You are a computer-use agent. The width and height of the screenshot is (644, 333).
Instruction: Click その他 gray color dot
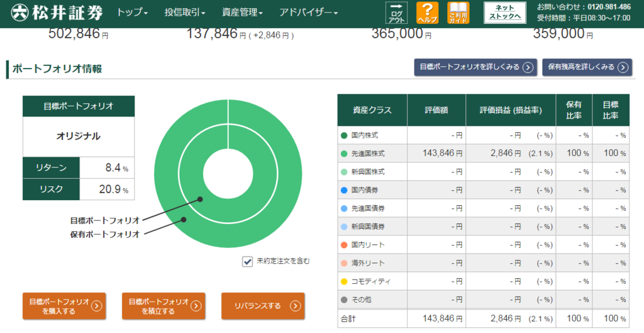point(344,300)
